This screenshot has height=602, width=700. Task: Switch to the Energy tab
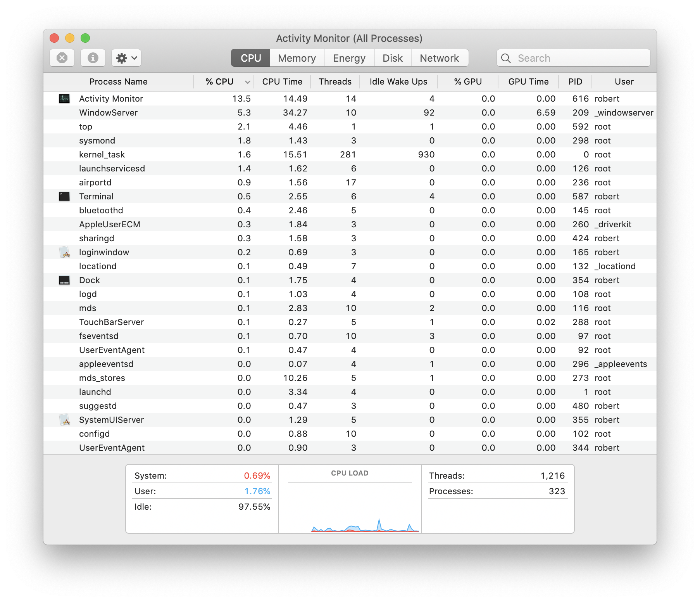click(x=349, y=58)
